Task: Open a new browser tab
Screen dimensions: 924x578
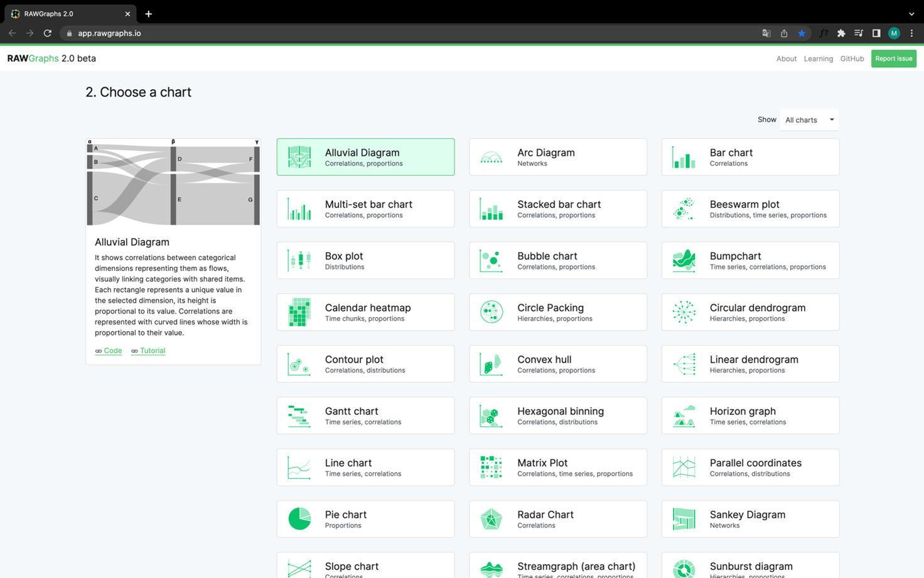Action: click(149, 14)
